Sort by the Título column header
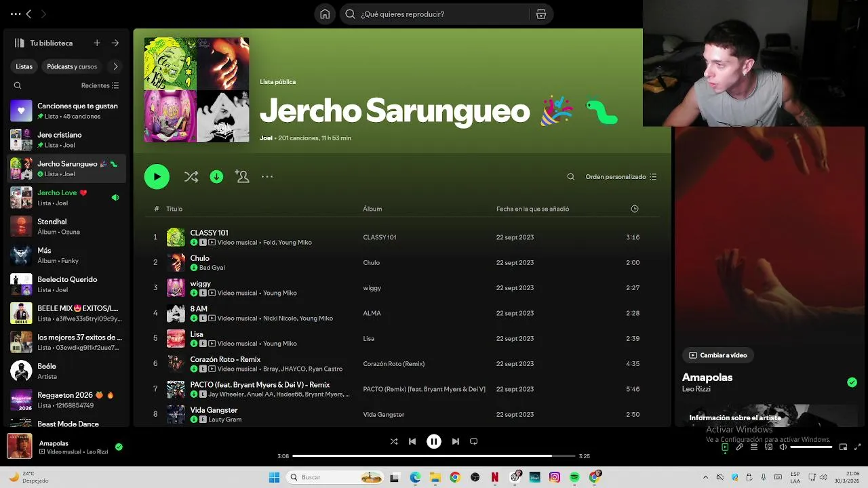868x488 pixels. coord(174,209)
